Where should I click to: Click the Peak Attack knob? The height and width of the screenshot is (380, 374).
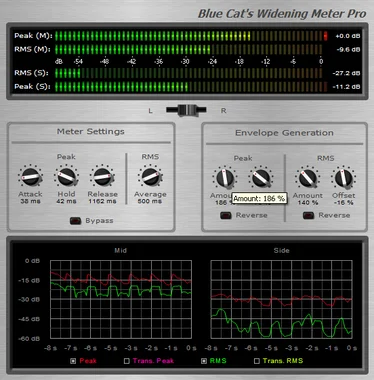[x=31, y=177]
